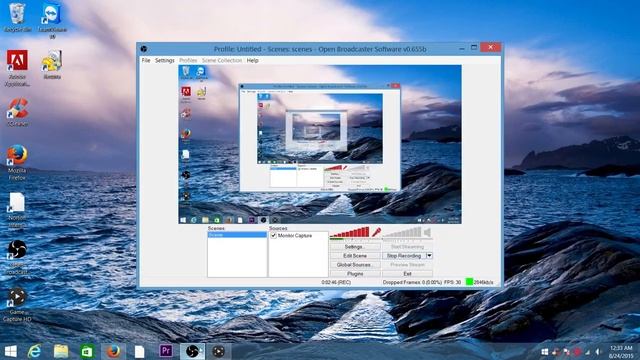The image size is (640, 360).
Task: Open the Plugins button
Action: point(355,273)
